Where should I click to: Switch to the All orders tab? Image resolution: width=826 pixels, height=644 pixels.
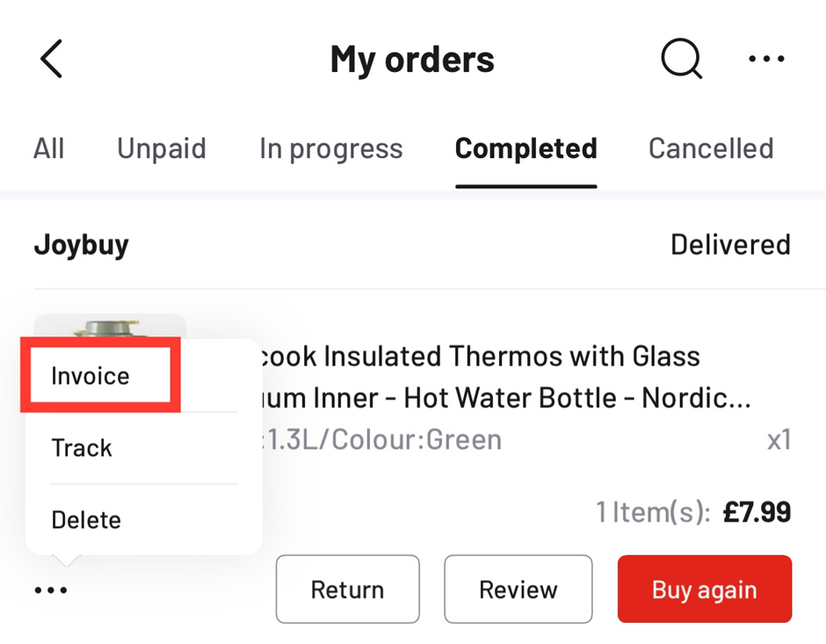pyautogui.click(x=49, y=148)
